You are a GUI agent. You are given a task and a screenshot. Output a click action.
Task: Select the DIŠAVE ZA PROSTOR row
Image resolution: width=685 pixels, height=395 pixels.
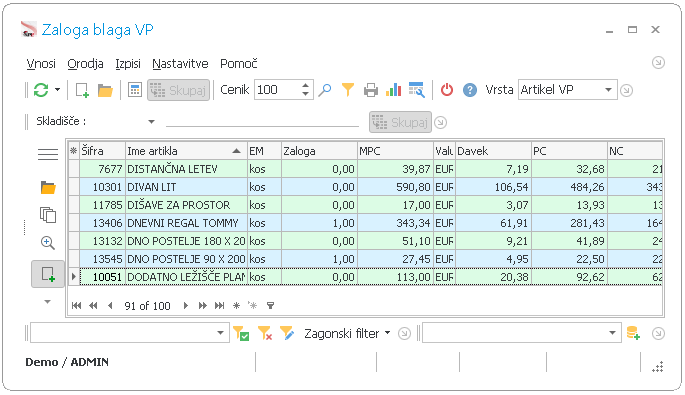tap(365, 205)
